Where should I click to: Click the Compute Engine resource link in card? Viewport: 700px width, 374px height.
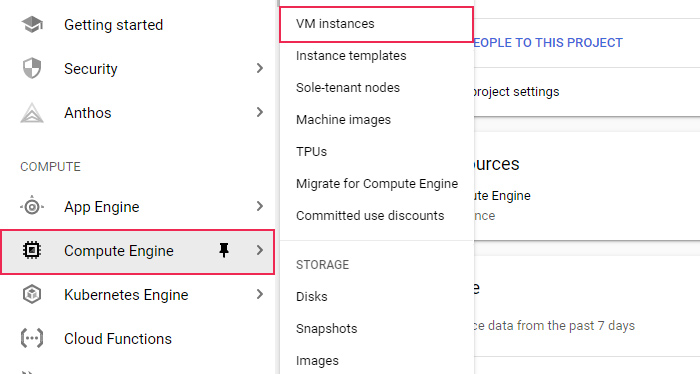502,195
